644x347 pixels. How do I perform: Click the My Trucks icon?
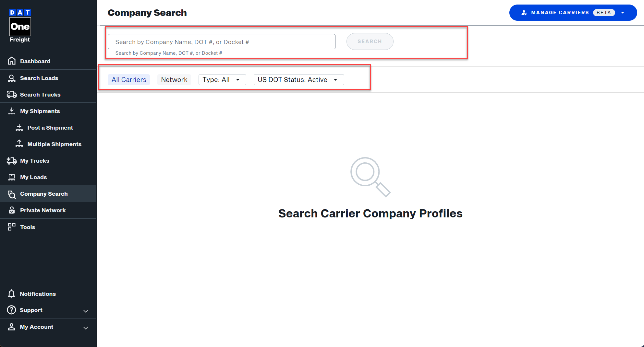tap(12, 161)
